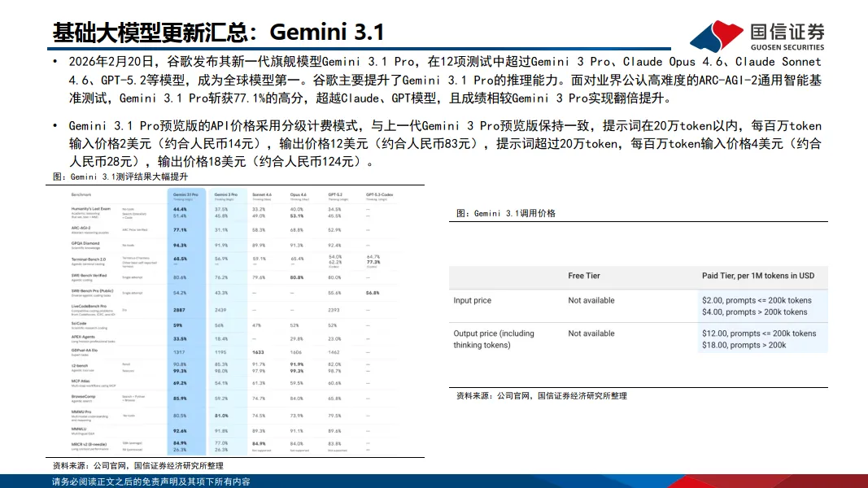Click the 'GPT-5.2' column header

point(335,196)
